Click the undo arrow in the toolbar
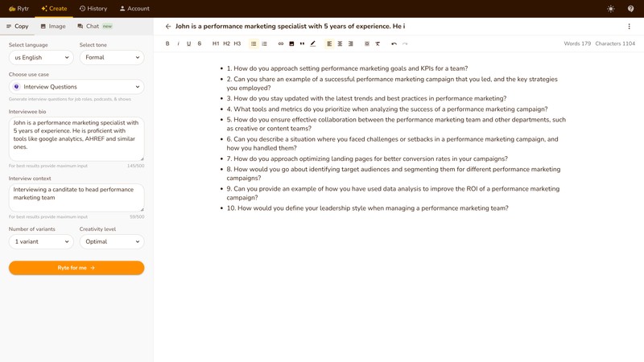 coord(394,43)
